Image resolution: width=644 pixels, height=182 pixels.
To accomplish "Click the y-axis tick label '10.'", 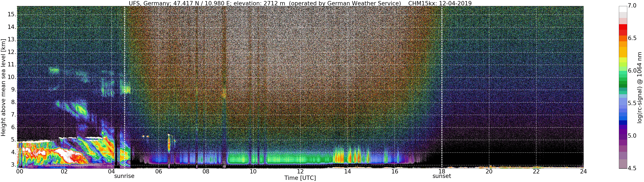I will 12,77.
